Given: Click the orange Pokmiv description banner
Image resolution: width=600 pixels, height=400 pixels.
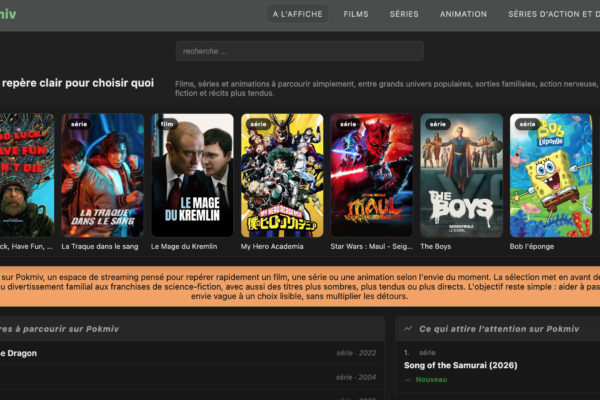Looking at the screenshot, I should [300, 286].
